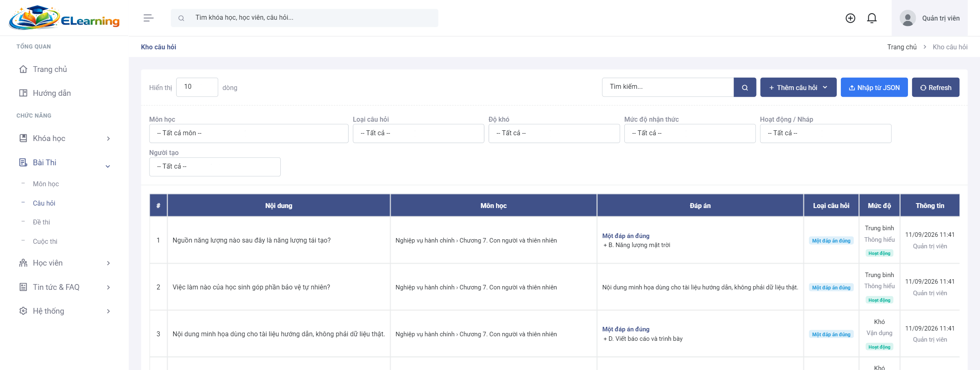Viewport: 980px width, 370px height.
Task: Click the search magnifier button beside Tìm kiếm
Action: (x=745, y=87)
